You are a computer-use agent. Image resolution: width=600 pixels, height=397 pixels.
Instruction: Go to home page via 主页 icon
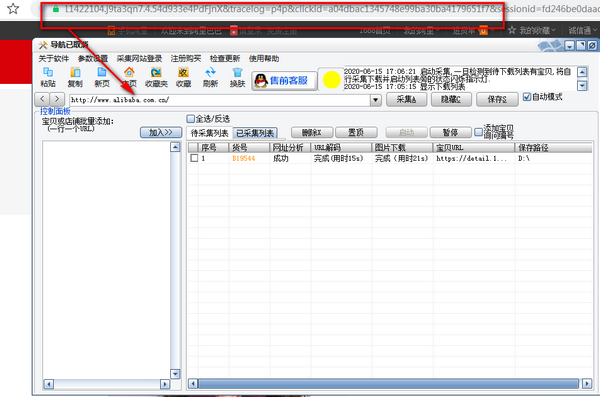(x=129, y=77)
